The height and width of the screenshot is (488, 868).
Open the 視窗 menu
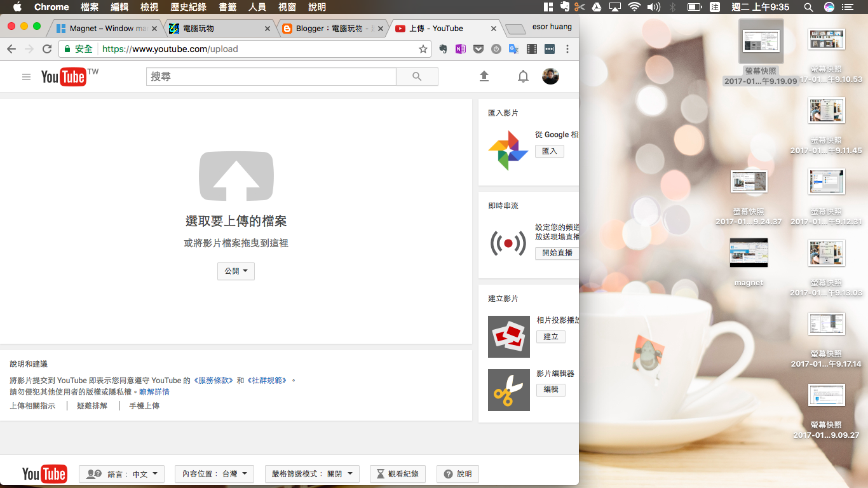pyautogui.click(x=287, y=7)
